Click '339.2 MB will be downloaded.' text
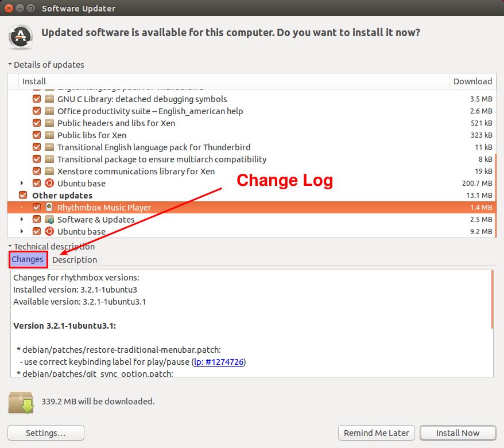 98,402
